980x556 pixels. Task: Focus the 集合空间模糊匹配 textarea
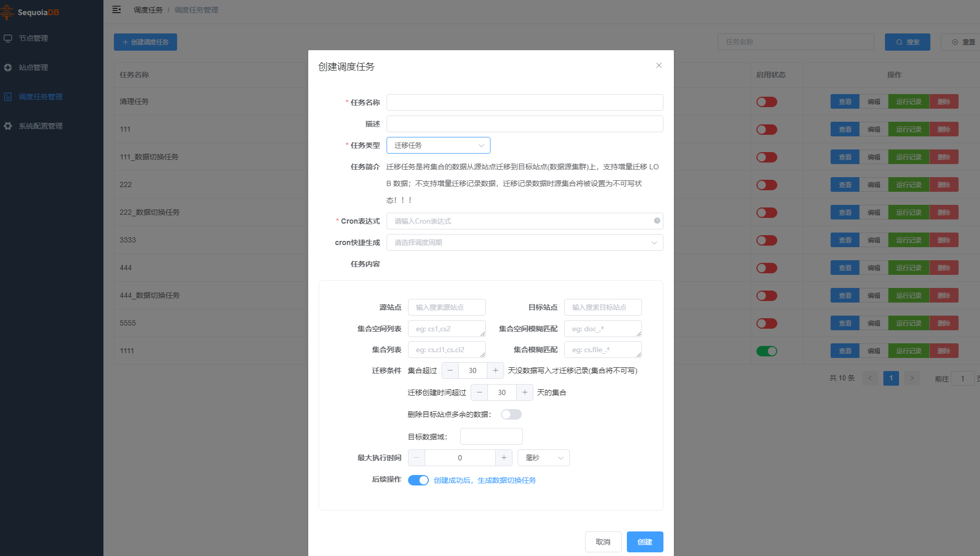coord(603,329)
